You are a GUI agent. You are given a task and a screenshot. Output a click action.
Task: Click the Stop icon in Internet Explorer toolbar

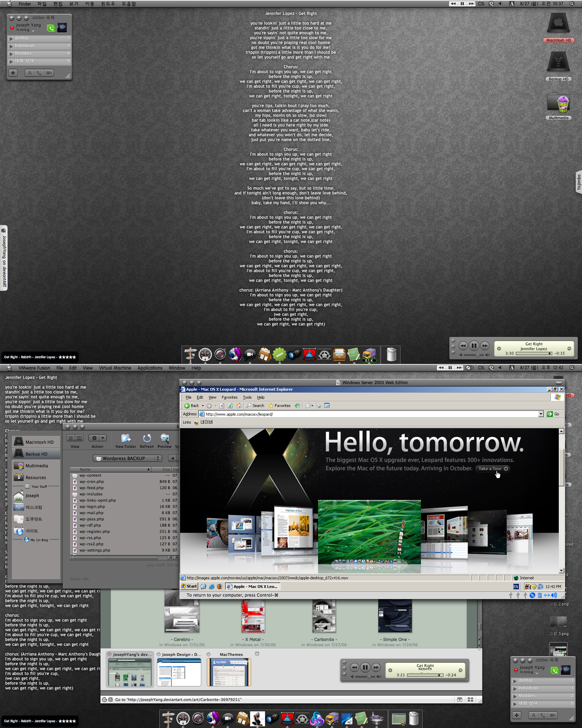click(222, 406)
